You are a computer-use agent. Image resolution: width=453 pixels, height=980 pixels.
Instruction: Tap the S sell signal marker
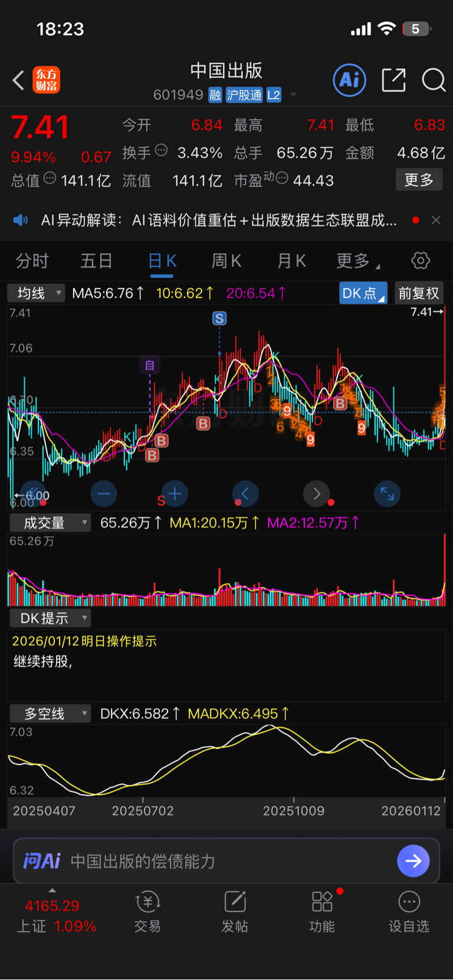[219, 319]
